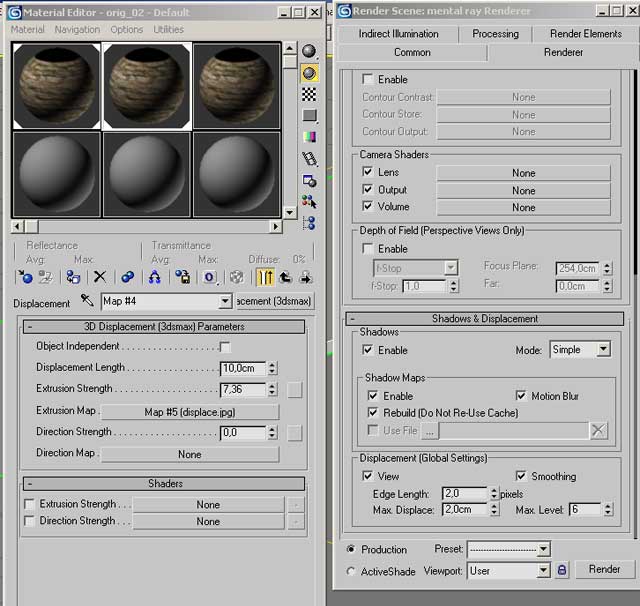640x606 pixels.
Task: Click the Video Color Check icon
Action: pyautogui.click(x=309, y=137)
